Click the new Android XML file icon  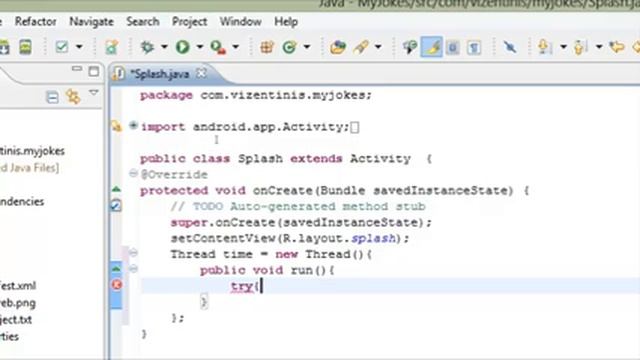111,47
